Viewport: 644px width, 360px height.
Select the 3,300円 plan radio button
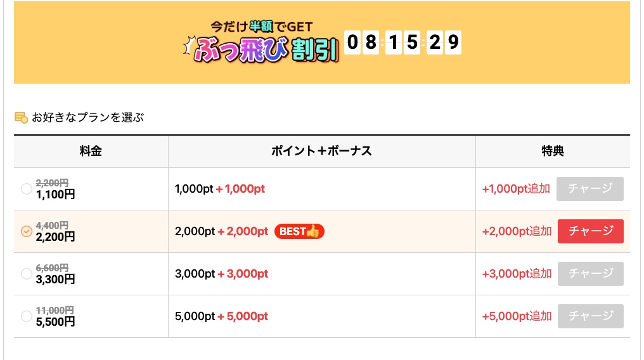tap(26, 274)
